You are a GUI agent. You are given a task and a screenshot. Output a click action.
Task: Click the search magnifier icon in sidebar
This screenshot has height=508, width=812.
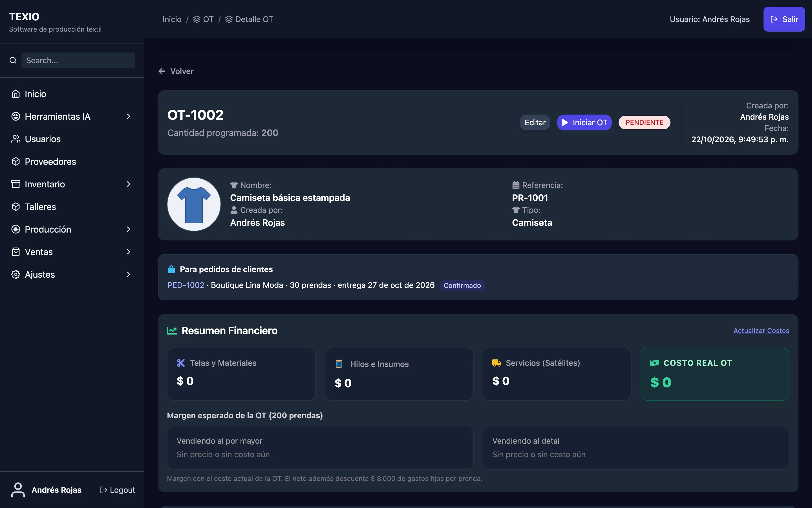point(13,60)
